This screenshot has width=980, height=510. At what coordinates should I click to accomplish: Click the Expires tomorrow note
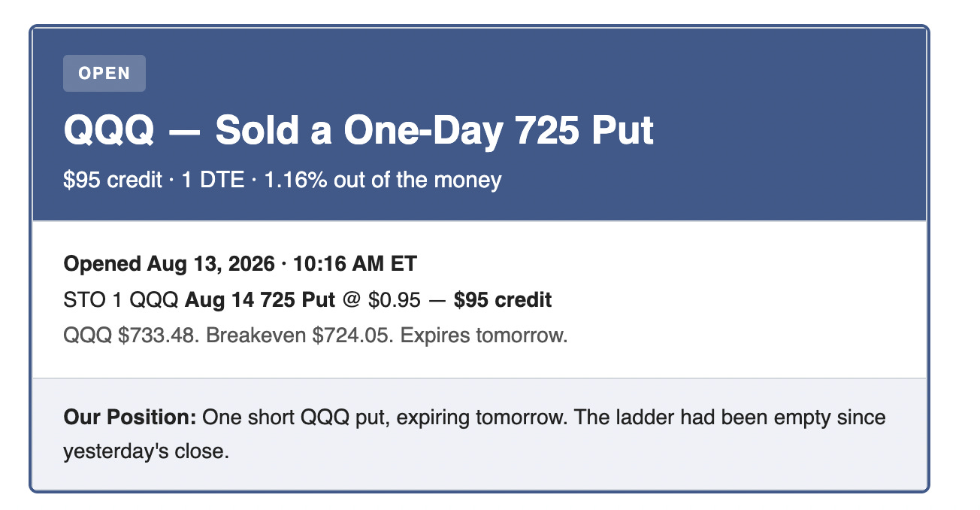click(x=483, y=335)
